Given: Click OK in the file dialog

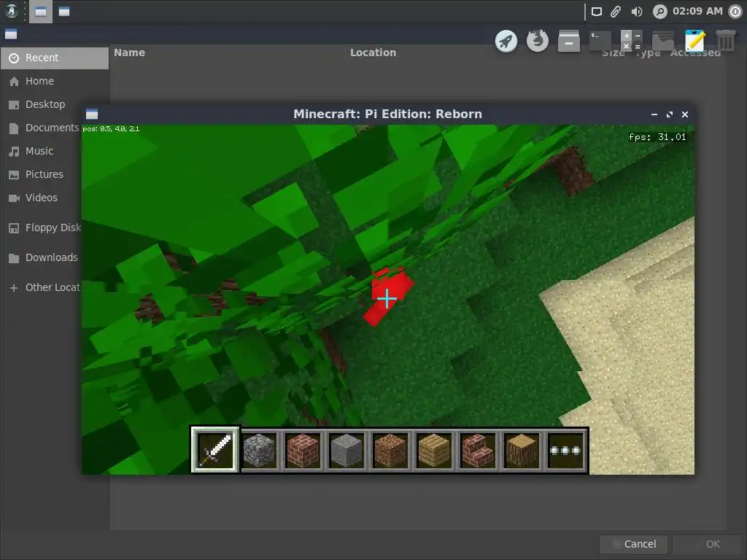Looking at the screenshot, I should [x=708, y=544].
